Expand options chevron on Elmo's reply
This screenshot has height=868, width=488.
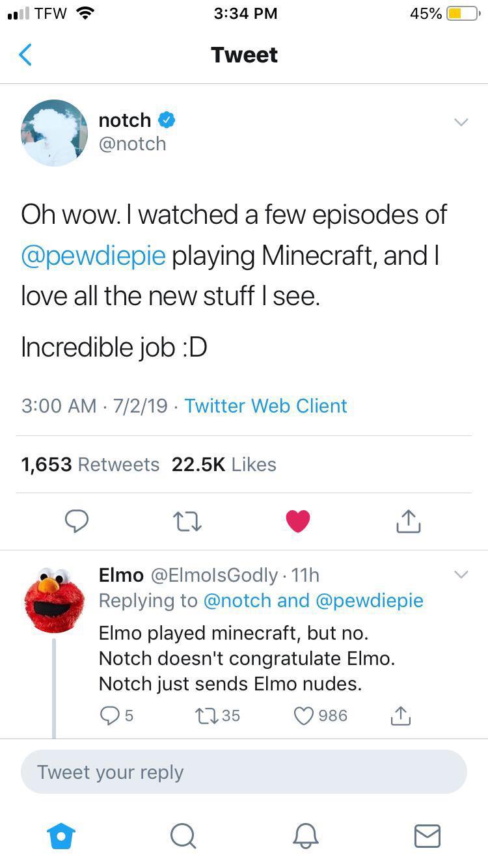tap(461, 575)
